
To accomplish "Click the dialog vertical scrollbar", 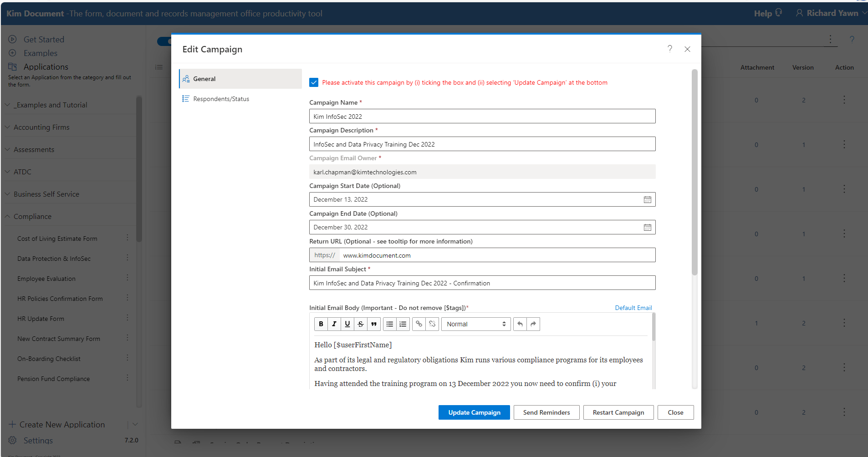I will (x=694, y=172).
